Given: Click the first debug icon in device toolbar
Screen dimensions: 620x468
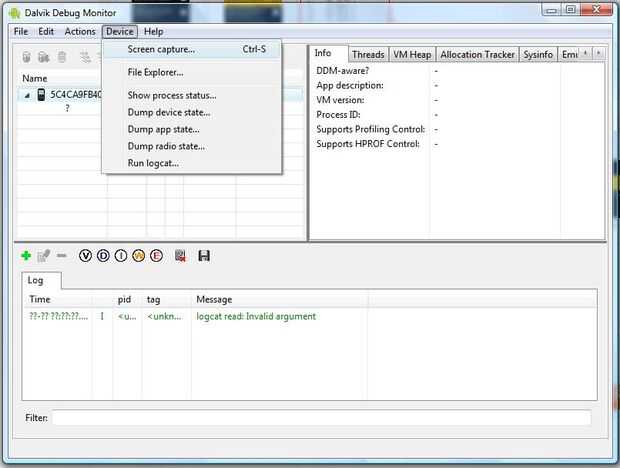Looking at the screenshot, I should 26,57.
